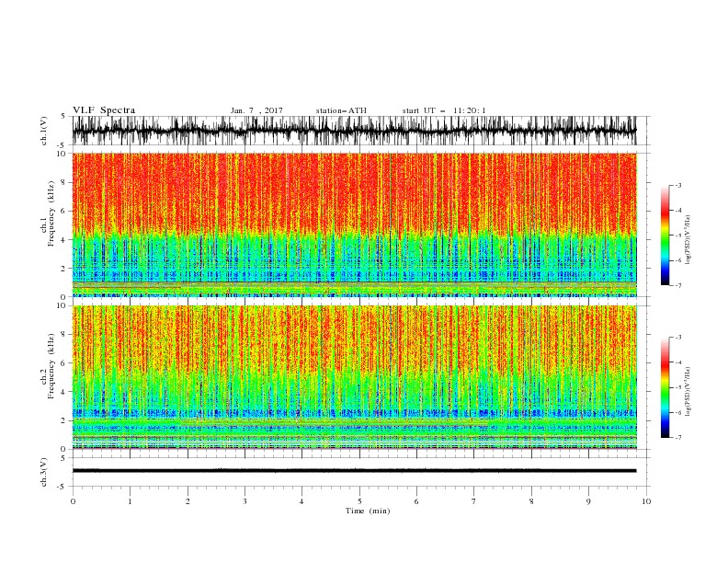Click the "7" tick label on the time axis
Viewport: 728px width, 563px height.
(x=474, y=501)
